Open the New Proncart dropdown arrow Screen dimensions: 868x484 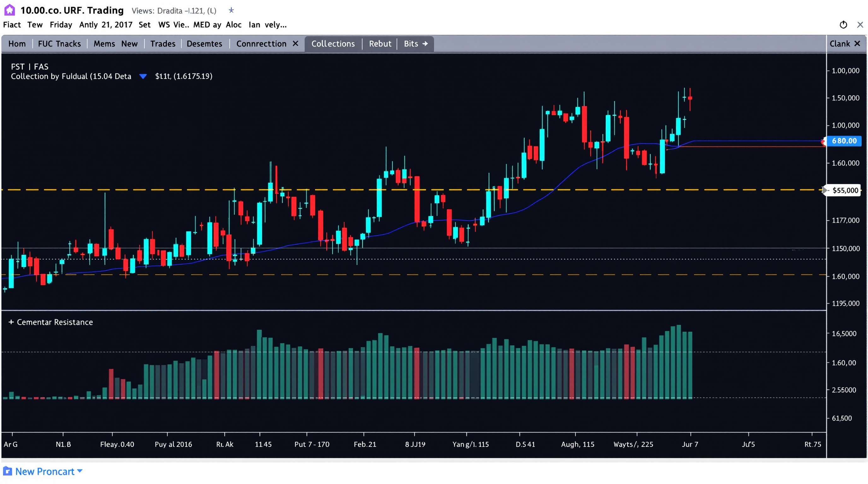coord(80,471)
